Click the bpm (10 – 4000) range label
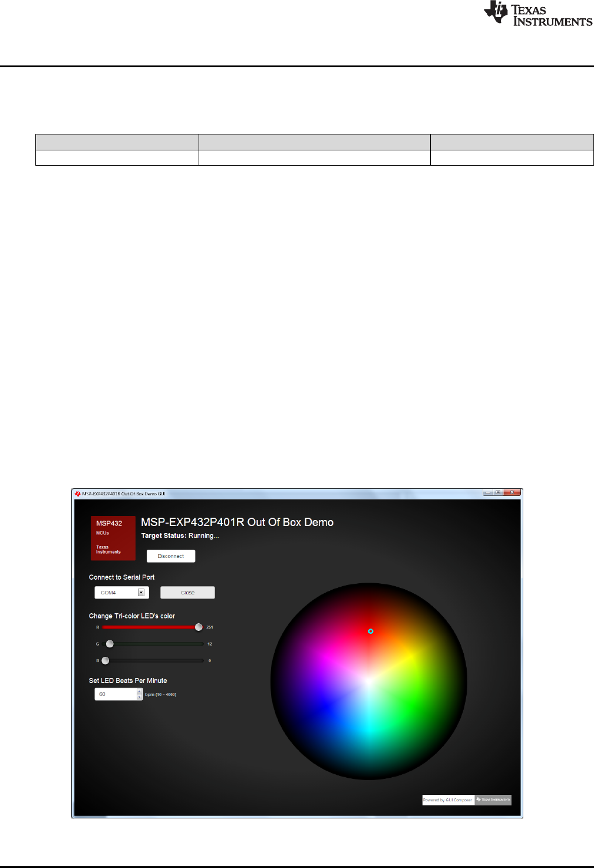The image size is (594, 868). coord(161,695)
